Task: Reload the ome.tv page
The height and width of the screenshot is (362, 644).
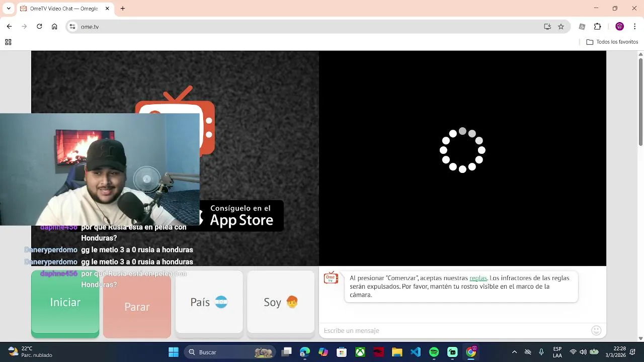Action: pyautogui.click(x=39, y=27)
